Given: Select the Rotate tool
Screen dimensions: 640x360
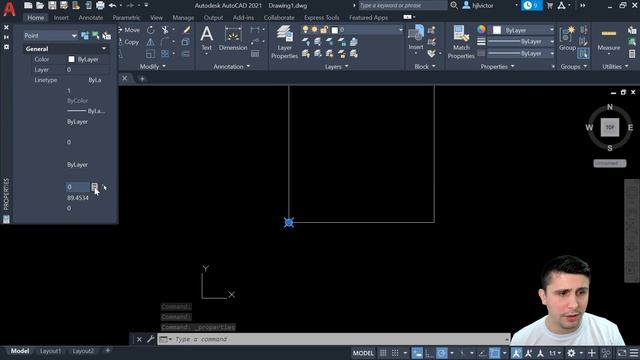Looking at the screenshot, I should [x=151, y=30].
